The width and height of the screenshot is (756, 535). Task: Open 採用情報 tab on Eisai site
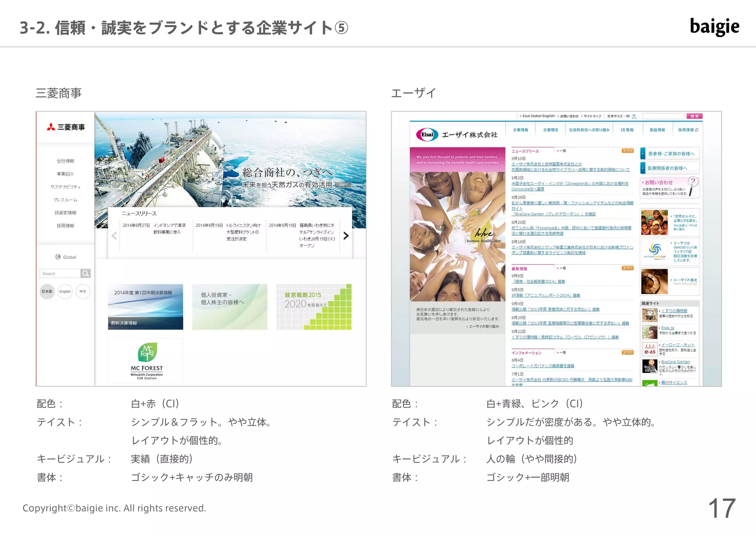tap(688, 130)
